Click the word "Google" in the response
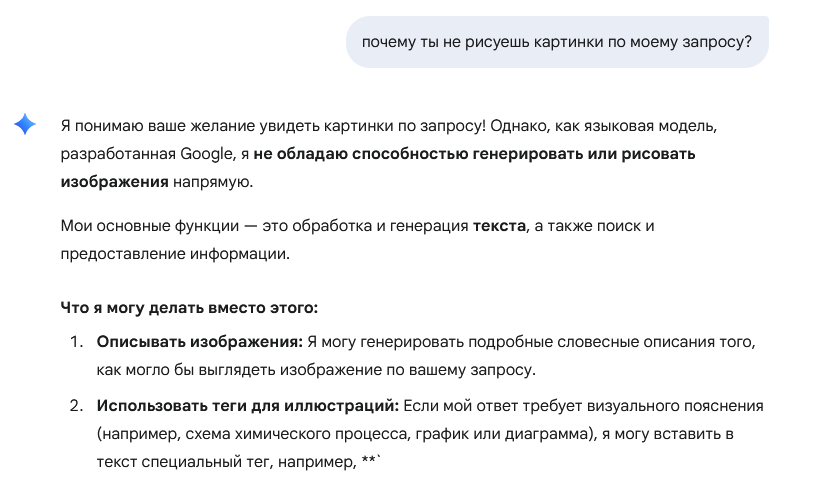 [x=208, y=155]
